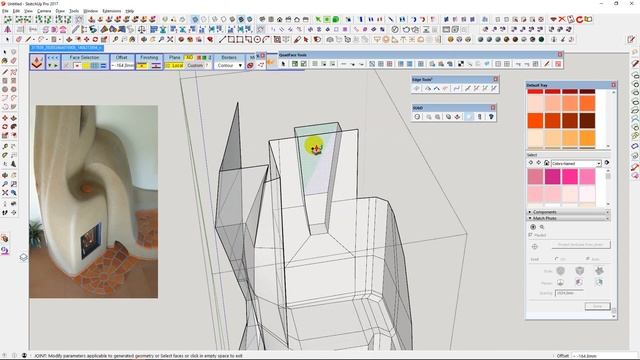
Task: Toggle the Local plane option
Action: tap(174, 65)
